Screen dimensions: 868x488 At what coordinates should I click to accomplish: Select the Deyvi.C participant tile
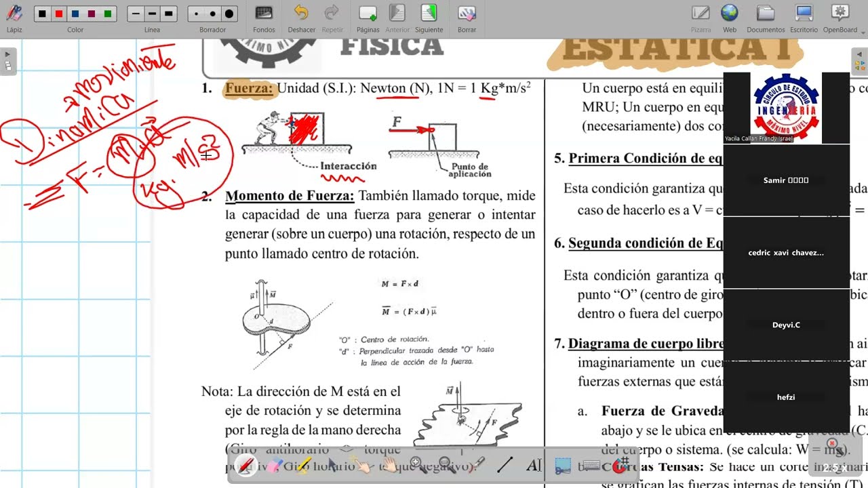tap(787, 325)
